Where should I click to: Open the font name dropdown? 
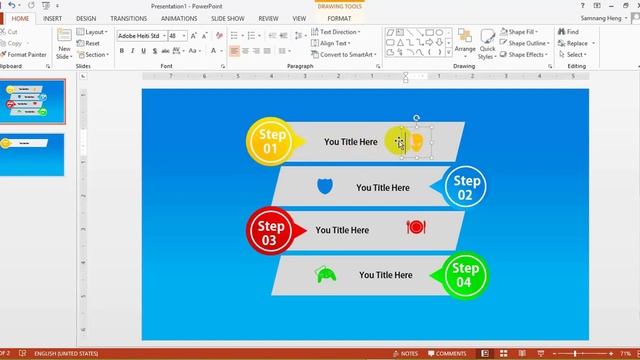164,36
